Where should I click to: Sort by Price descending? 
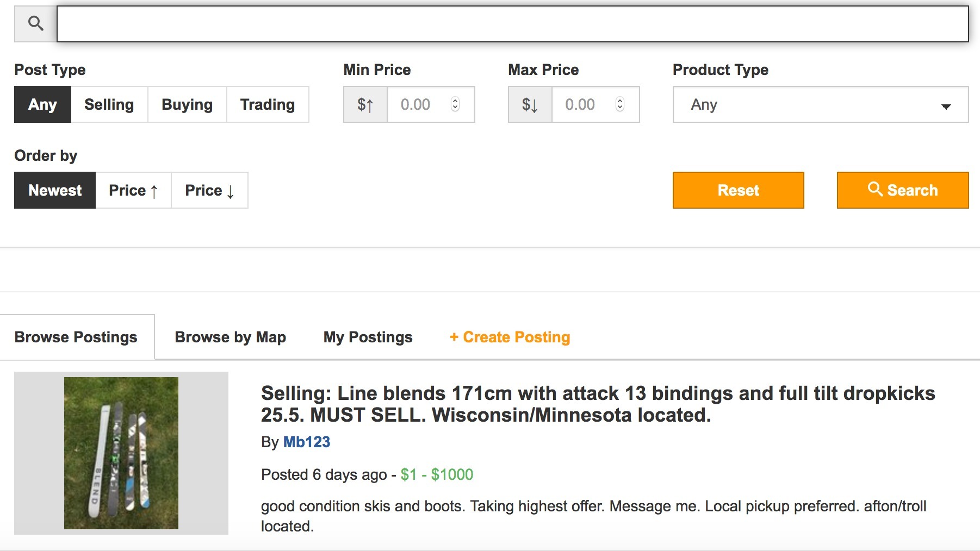(x=209, y=190)
